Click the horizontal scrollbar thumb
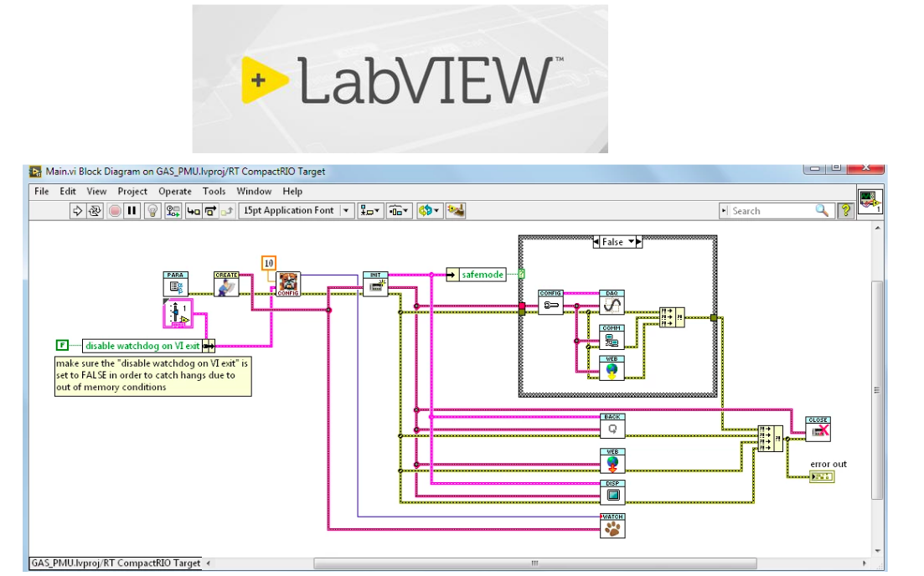The width and height of the screenshot is (924, 576). (534, 563)
